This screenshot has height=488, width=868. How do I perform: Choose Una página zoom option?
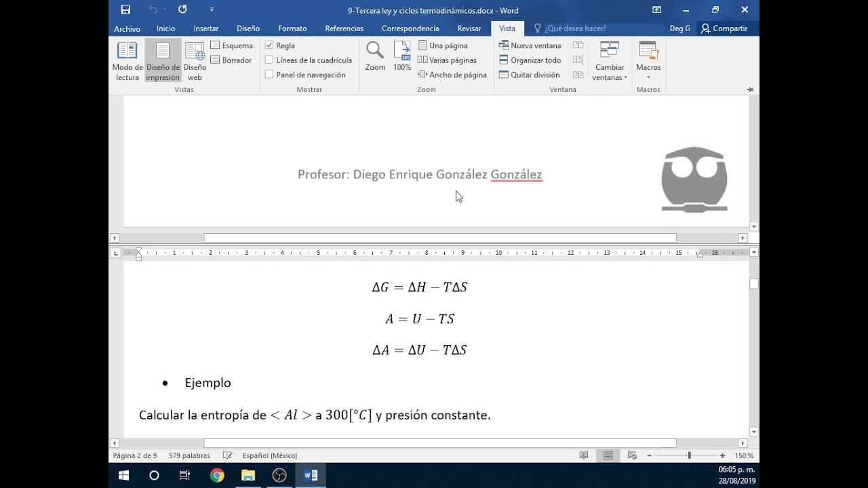click(443, 45)
